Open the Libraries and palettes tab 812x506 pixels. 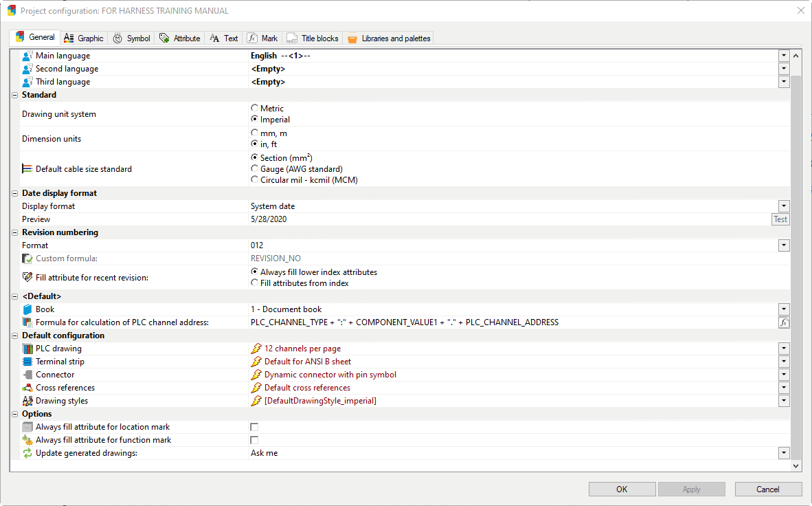(x=389, y=38)
